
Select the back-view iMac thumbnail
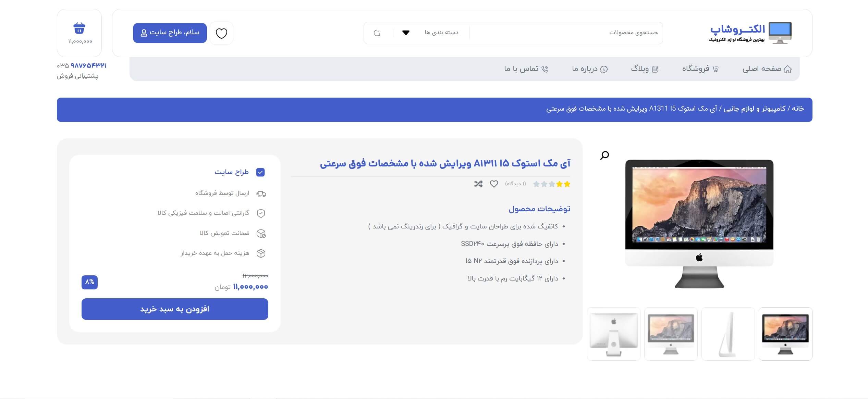coord(614,334)
